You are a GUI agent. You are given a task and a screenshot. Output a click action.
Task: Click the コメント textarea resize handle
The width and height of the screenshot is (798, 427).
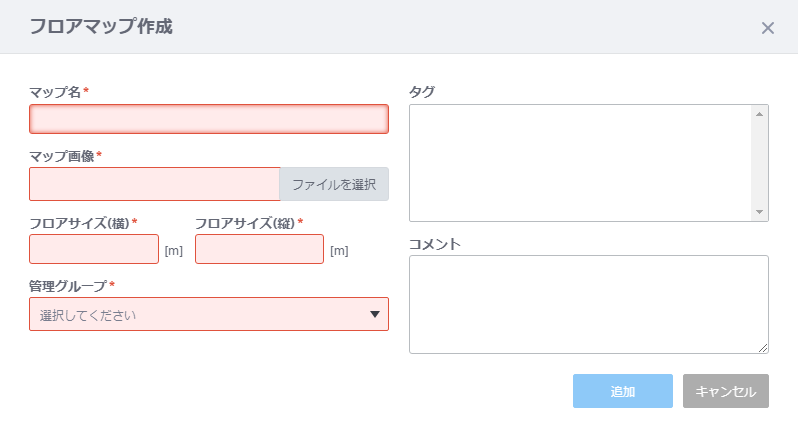coord(763,348)
